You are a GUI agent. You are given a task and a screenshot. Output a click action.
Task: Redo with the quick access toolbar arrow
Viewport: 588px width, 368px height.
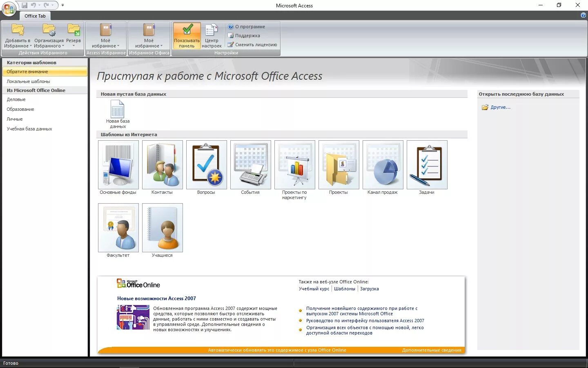point(46,5)
